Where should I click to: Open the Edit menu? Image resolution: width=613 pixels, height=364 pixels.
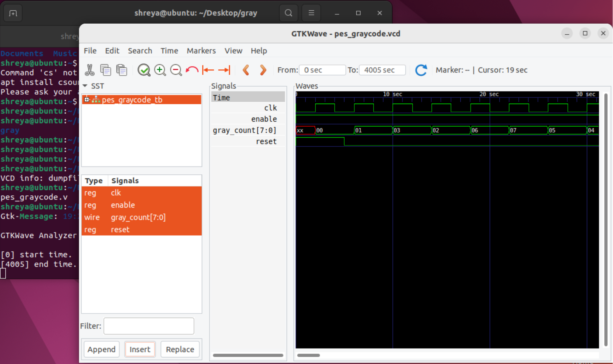112,51
